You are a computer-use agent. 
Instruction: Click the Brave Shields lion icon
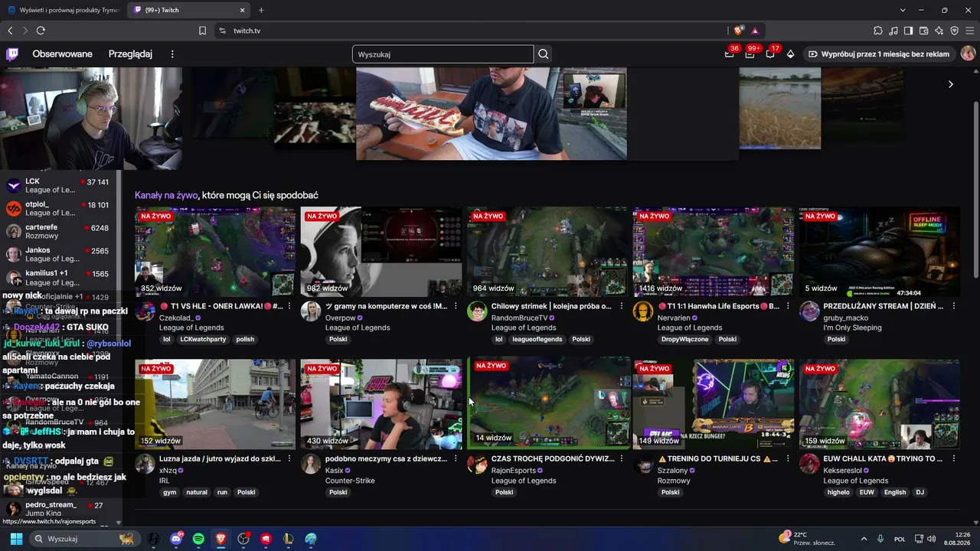click(x=738, y=31)
